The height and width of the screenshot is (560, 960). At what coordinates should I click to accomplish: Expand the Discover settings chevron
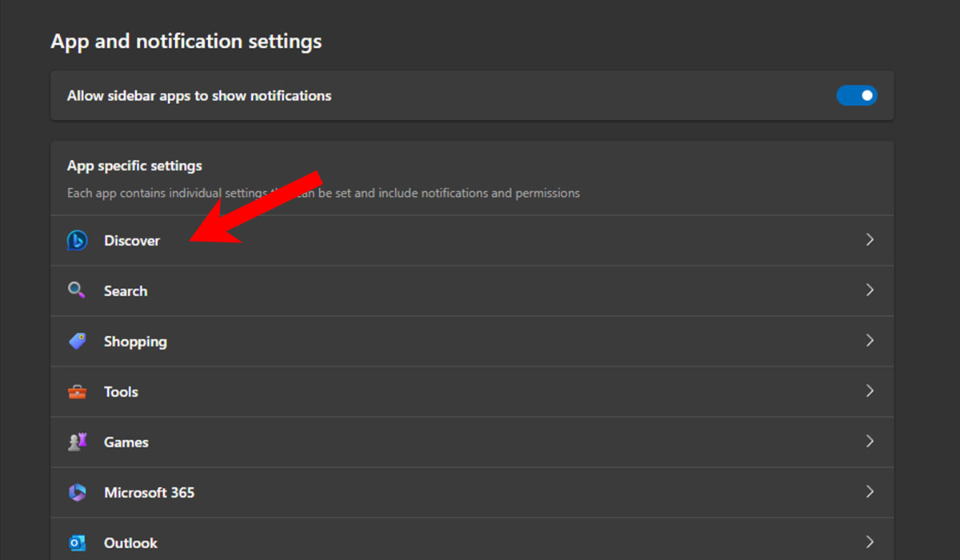click(870, 240)
